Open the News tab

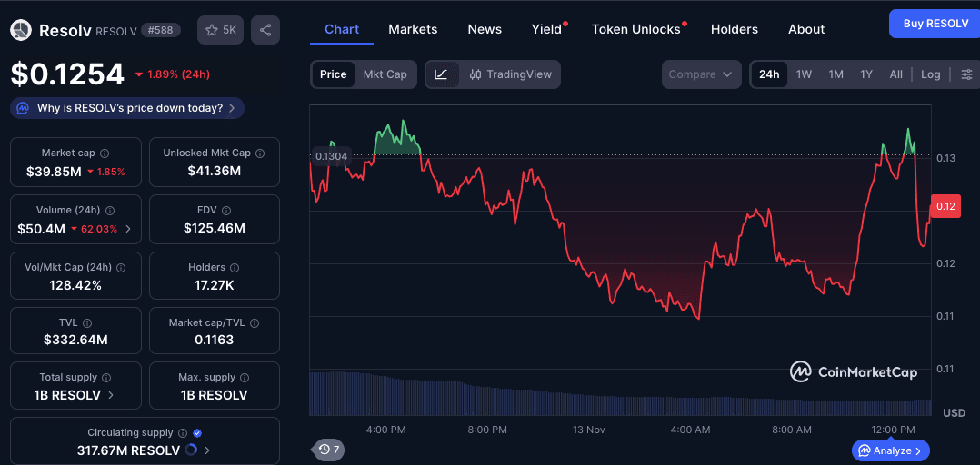(485, 29)
